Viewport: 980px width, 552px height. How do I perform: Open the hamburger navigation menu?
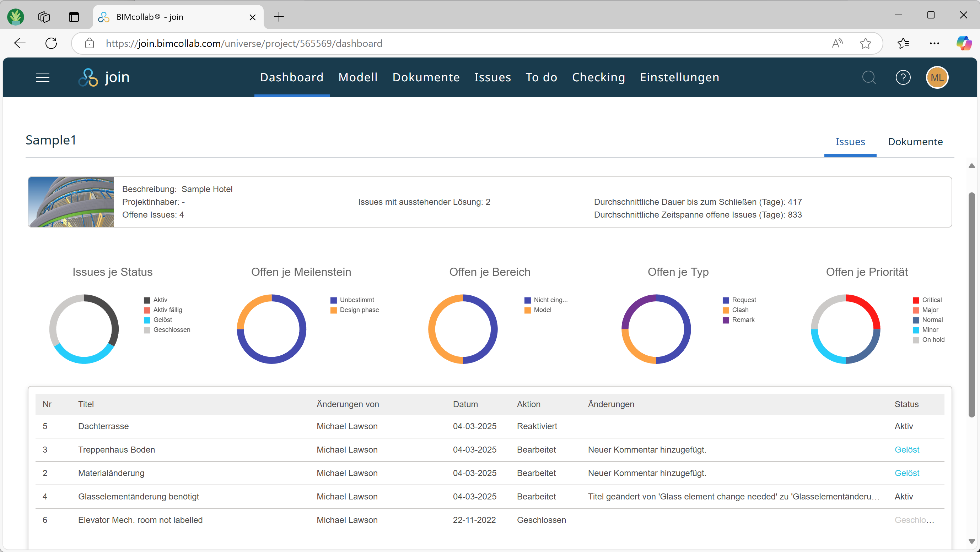pos(43,77)
